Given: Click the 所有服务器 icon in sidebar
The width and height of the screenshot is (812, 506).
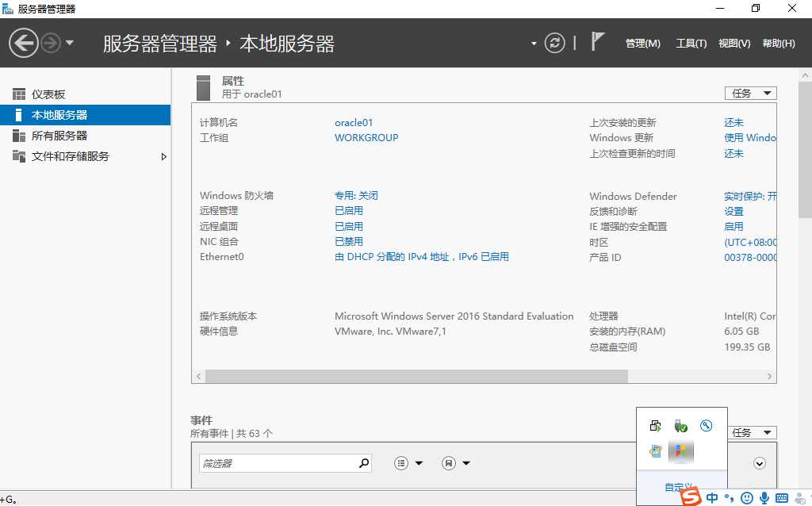Looking at the screenshot, I should click(x=19, y=136).
